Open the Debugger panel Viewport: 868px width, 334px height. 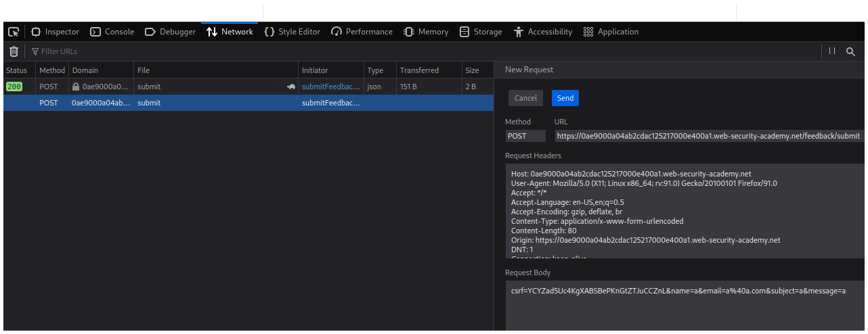coord(171,32)
